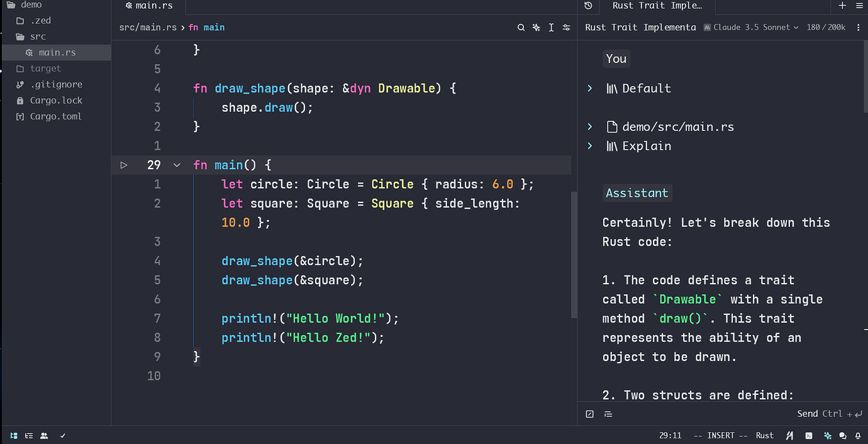Expand the demo/src/main.rs context section
Viewport: 868px width, 444px height.
click(589, 127)
